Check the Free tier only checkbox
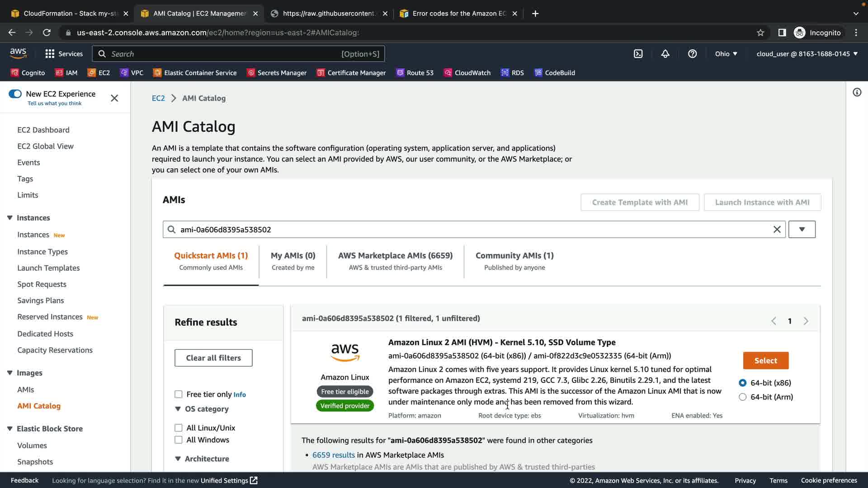The width and height of the screenshot is (868, 488). 179,394
